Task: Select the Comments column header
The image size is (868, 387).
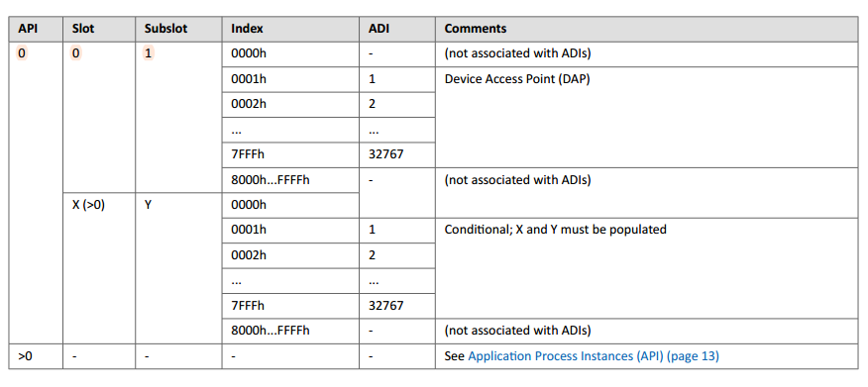Action: [x=476, y=28]
